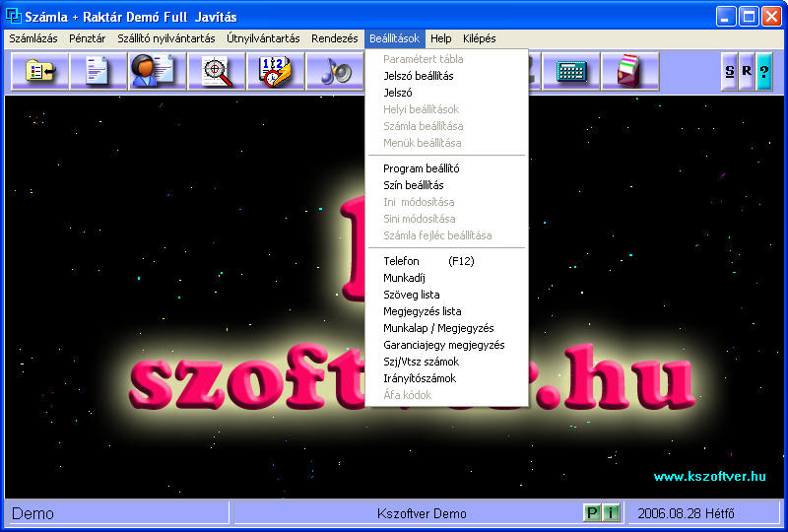Select Jelszó beállítás menu entry
788x532 pixels.
(447, 76)
